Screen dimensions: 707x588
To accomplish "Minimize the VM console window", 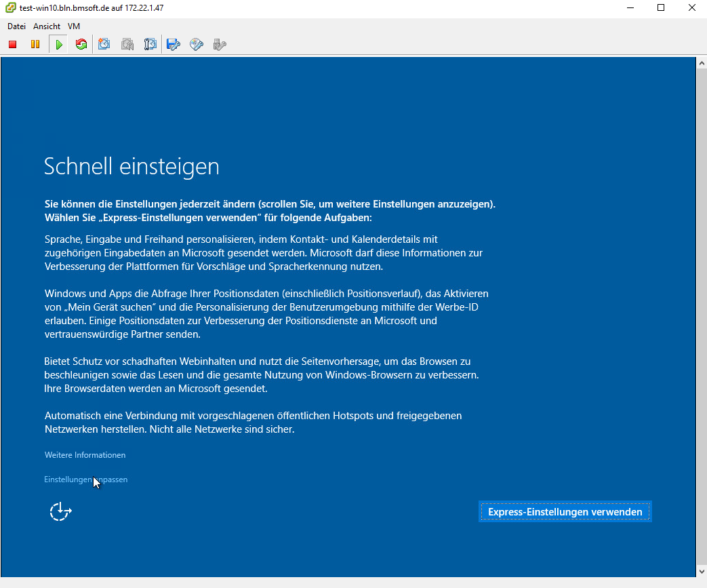I will point(630,7).
